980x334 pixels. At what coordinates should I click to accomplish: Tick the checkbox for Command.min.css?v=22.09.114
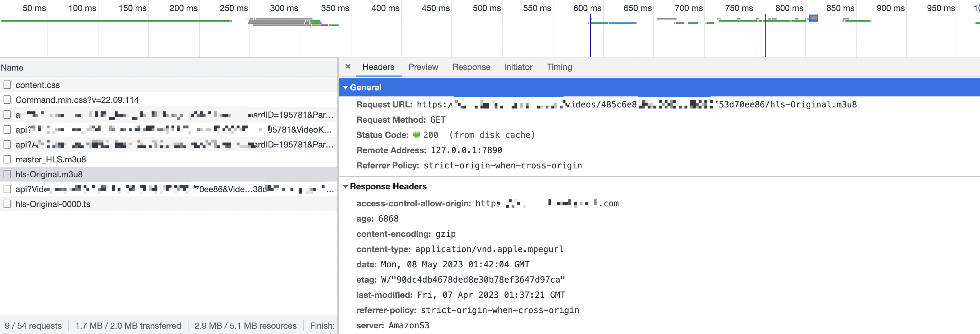point(7,100)
